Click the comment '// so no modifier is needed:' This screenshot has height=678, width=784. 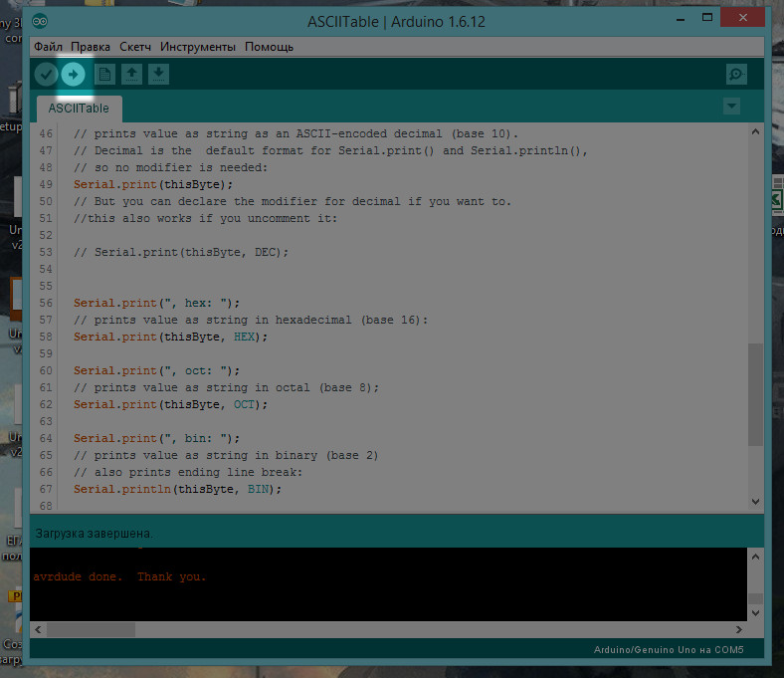click(x=170, y=167)
